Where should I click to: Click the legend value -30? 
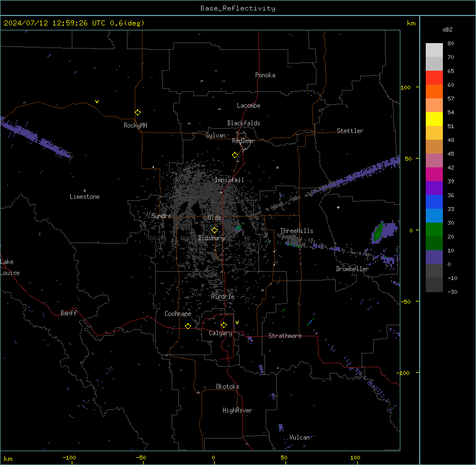[452, 292]
